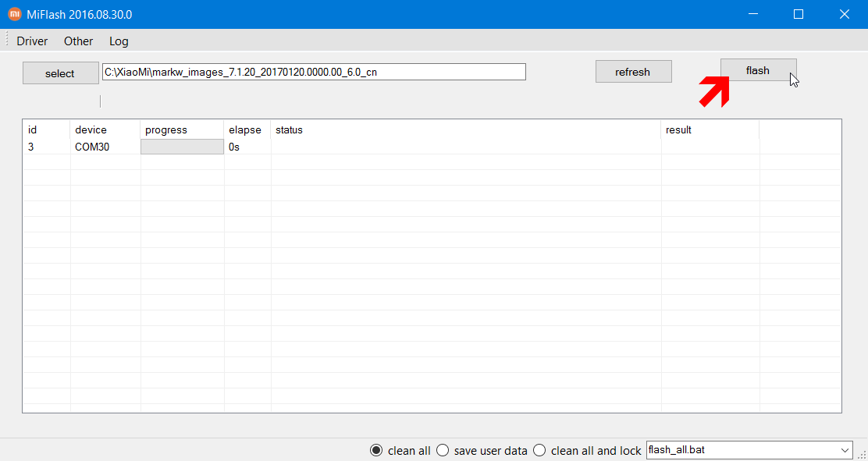The height and width of the screenshot is (461, 868).
Task: Click the flash button to start flashing
Action: pyautogui.click(x=758, y=70)
